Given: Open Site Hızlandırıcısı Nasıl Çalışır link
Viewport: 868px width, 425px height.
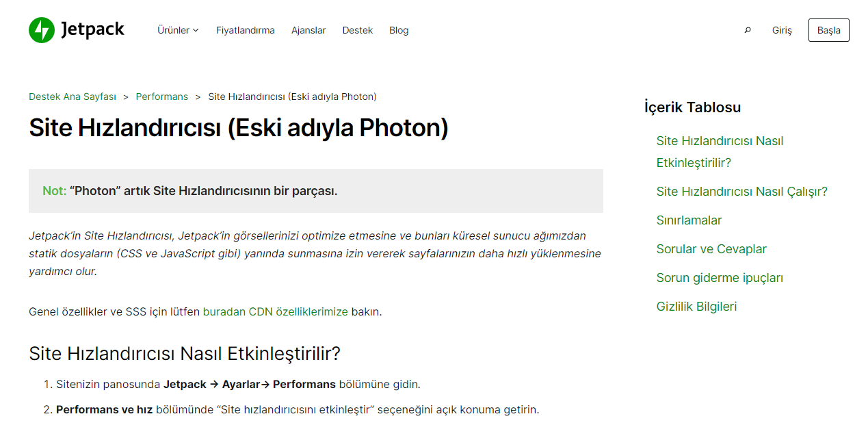Looking at the screenshot, I should (741, 192).
